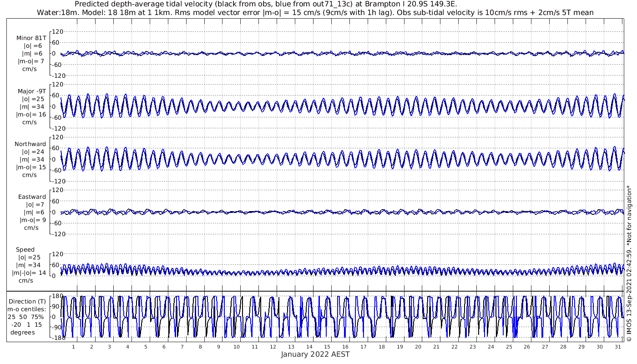This screenshot has width=637, height=364.
Task: Select the '|m-o|= 16' value in Major panel
Action: pos(32,115)
